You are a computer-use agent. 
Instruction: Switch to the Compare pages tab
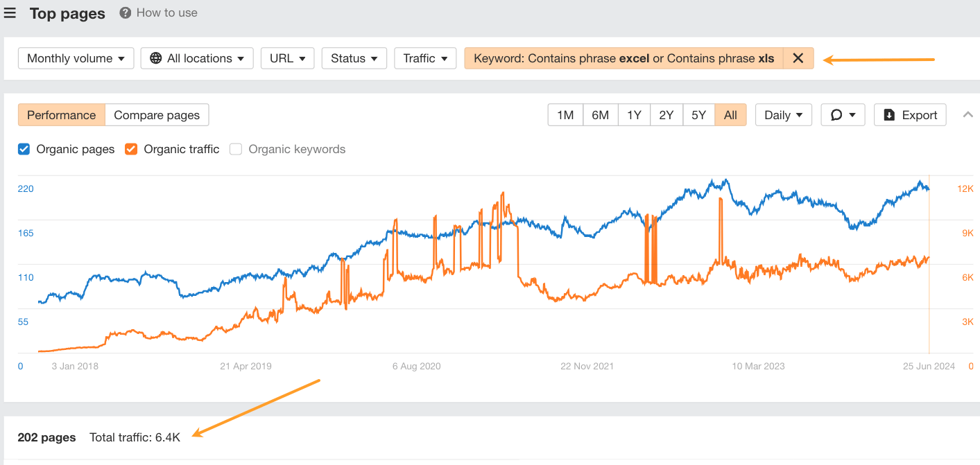click(x=157, y=114)
